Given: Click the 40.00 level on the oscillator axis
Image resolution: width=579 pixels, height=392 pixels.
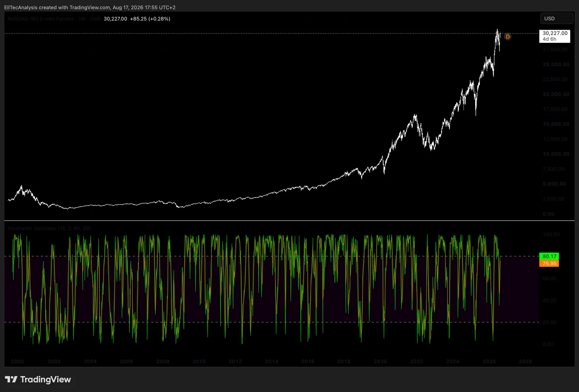Looking at the screenshot, I should (550, 300).
